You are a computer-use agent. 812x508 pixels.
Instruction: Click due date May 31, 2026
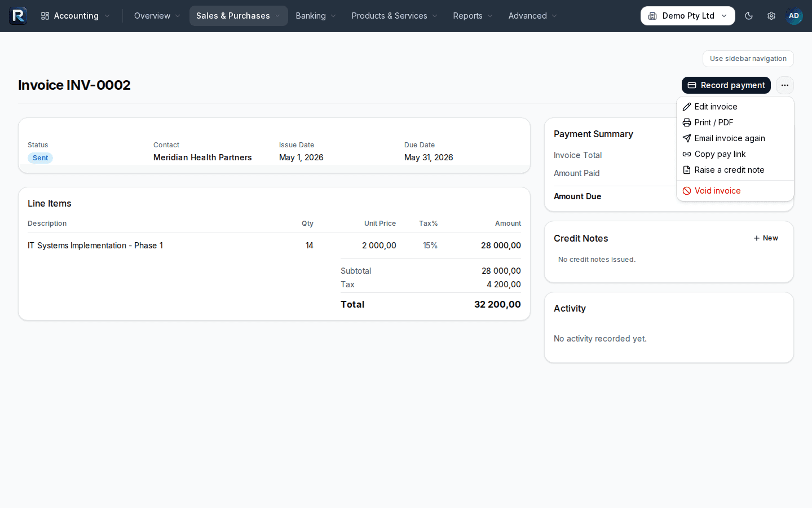point(429,157)
